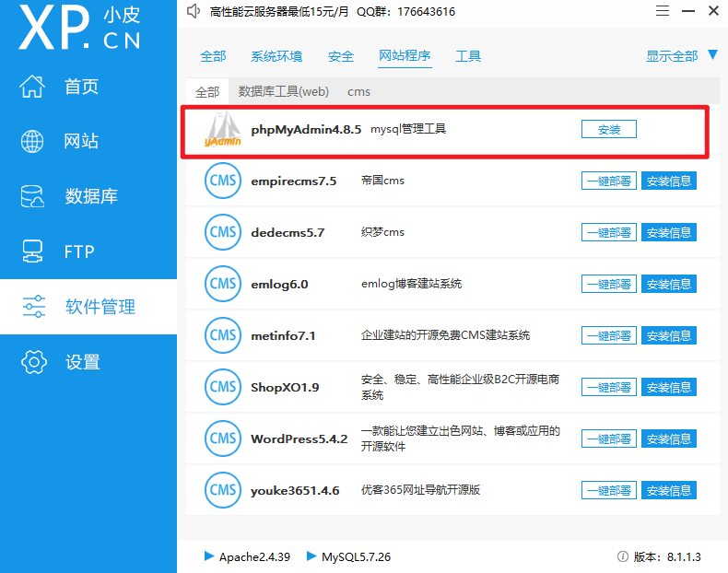Open the hamburger menu icon
The height and width of the screenshot is (573, 728).
point(663,11)
